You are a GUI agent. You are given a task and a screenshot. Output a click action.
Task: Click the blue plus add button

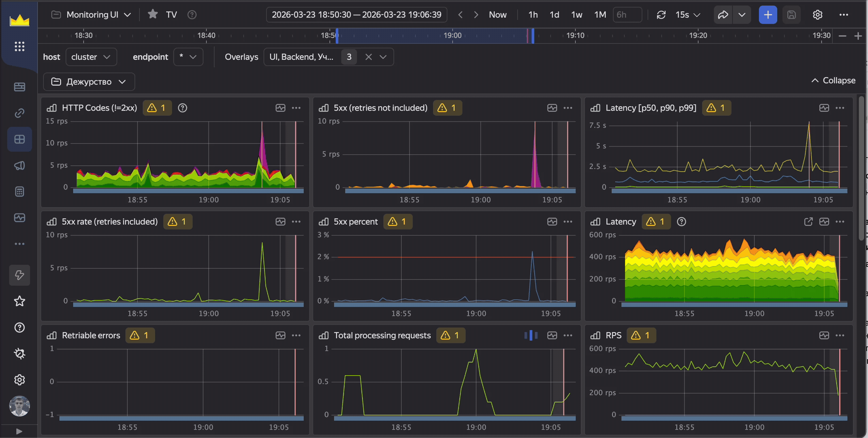[x=768, y=15]
